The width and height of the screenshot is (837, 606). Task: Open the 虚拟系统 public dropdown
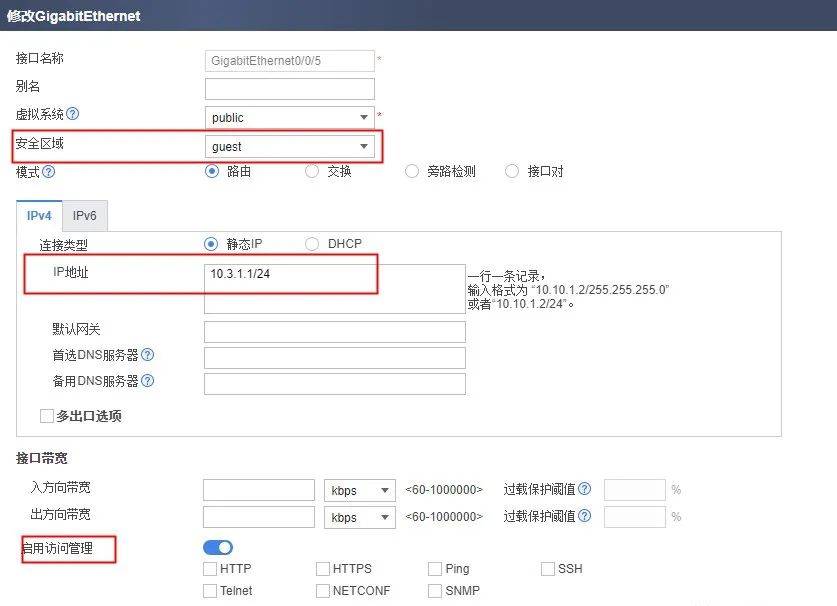(289, 117)
